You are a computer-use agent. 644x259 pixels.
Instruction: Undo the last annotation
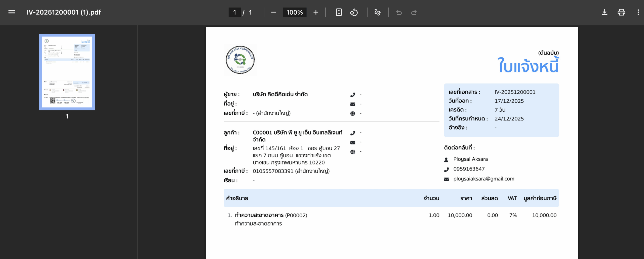tap(399, 12)
